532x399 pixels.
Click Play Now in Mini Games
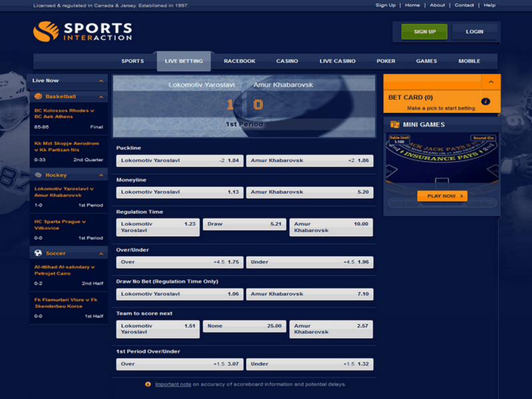point(442,196)
